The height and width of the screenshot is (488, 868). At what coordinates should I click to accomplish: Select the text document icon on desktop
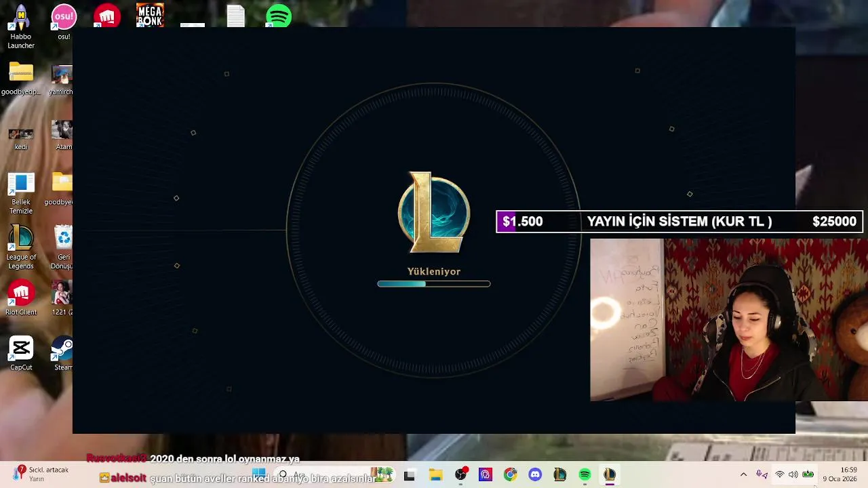[x=235, y=16]
